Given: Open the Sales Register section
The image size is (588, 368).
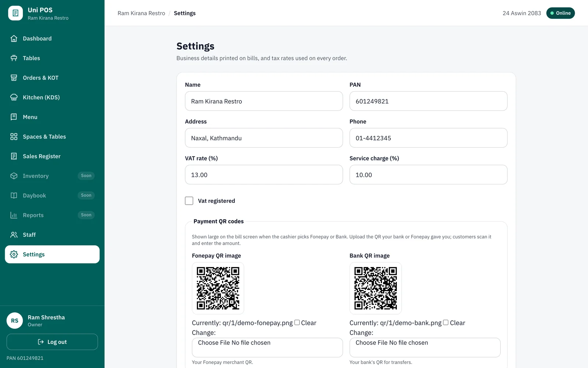Looking at the screenshot, I should (x=52, y=156).
